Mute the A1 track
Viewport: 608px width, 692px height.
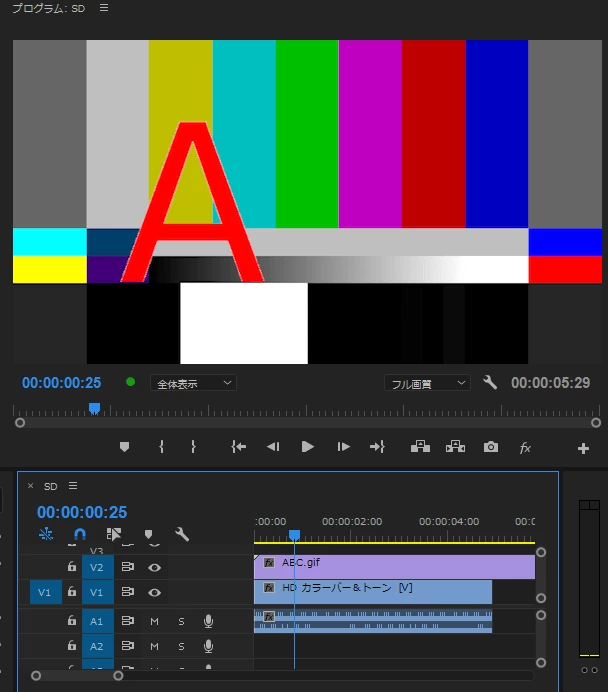154,621
